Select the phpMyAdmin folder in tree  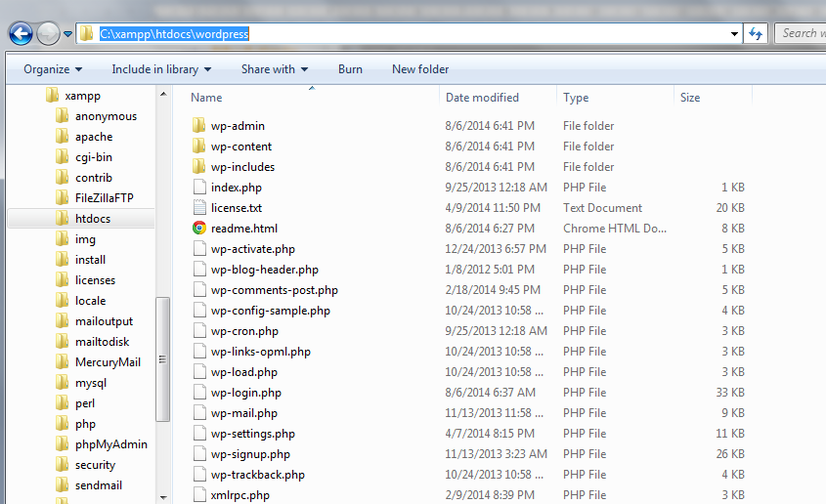[x=111, y=444]
